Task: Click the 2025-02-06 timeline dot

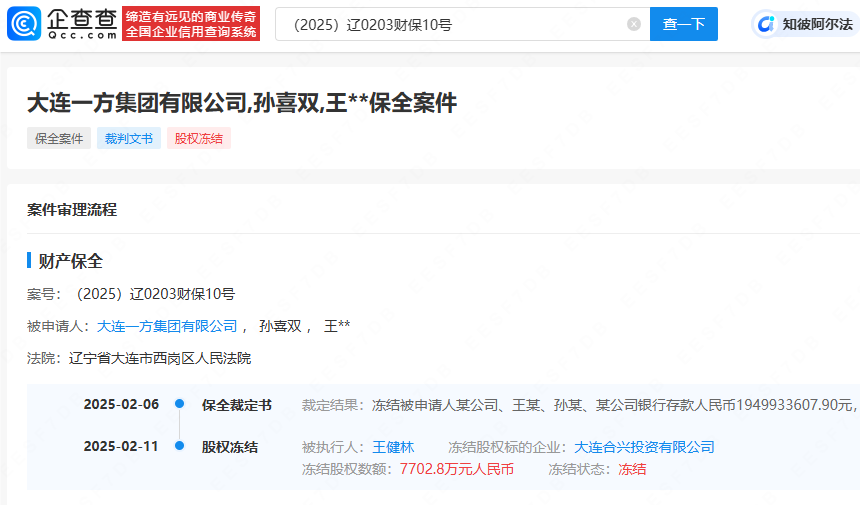Action: point(179,404)
